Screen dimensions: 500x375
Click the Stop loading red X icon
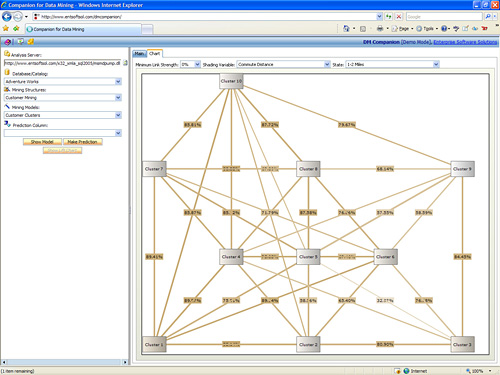(x=399, y=16)
